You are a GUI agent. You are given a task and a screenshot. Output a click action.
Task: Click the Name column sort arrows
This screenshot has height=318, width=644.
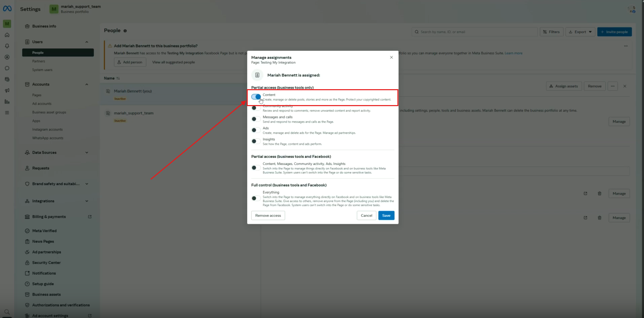click(x=118, y=78)
